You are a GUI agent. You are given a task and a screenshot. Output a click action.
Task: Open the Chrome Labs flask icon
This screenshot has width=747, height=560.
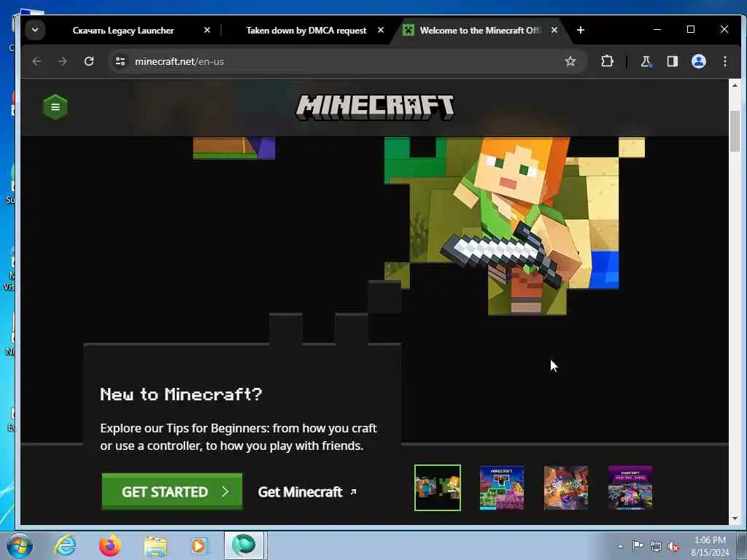tap(646, 61)
